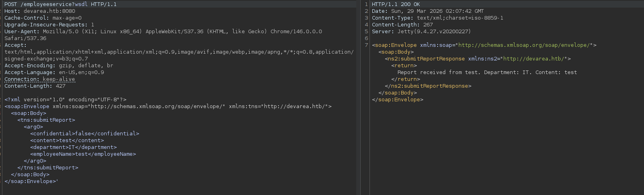Click the opening return tag
644x195 pixels.
(x=404, y=66)
